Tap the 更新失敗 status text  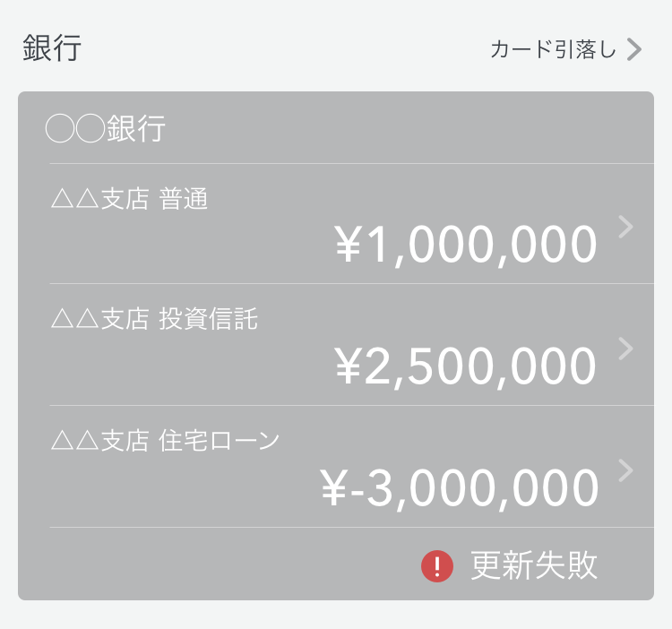tap(534, 565)
